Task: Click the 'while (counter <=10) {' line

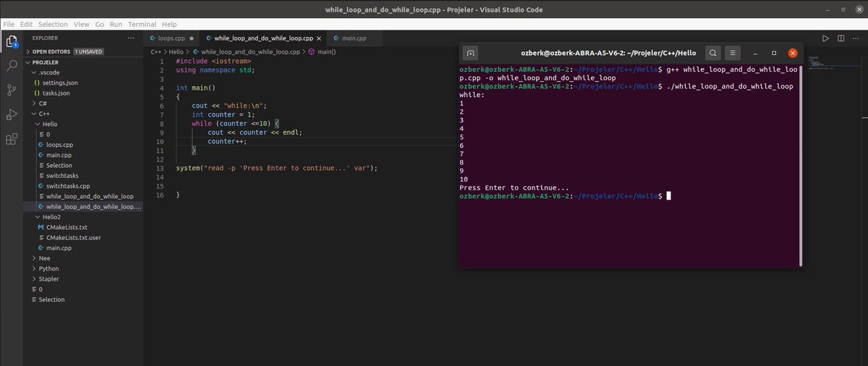Action: tap(234, 124)
